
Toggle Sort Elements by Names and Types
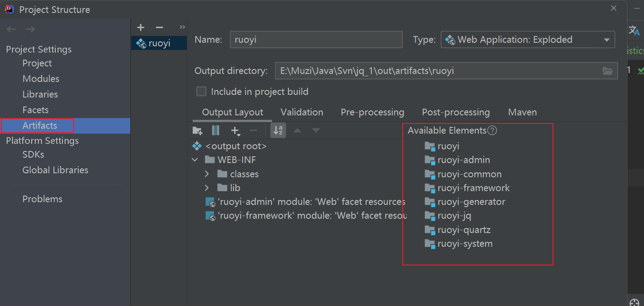[278, 131]
